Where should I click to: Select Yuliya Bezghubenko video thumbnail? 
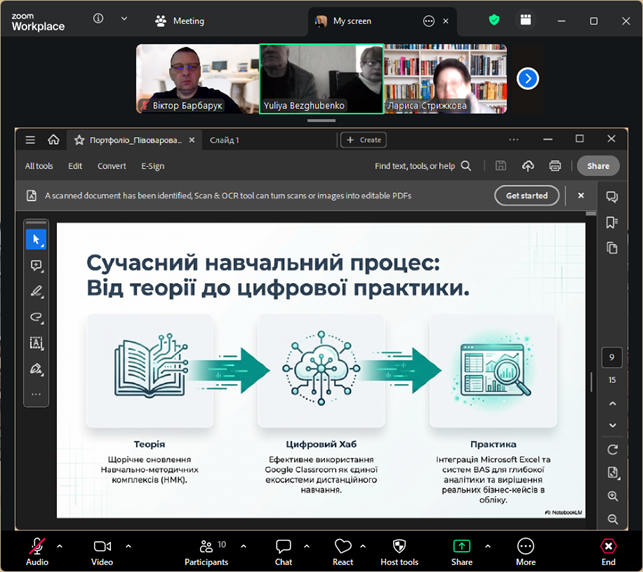322,79
